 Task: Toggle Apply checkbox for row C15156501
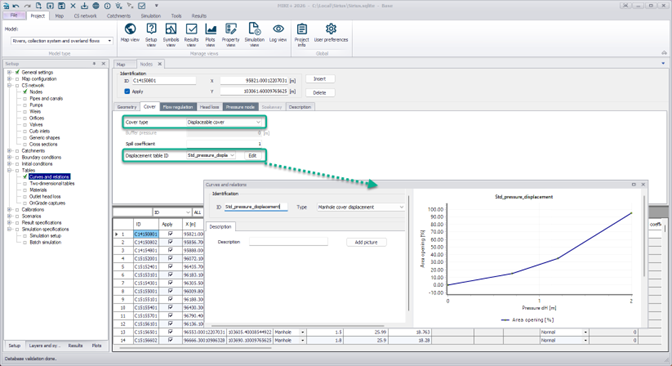click(x=170, y=332)
